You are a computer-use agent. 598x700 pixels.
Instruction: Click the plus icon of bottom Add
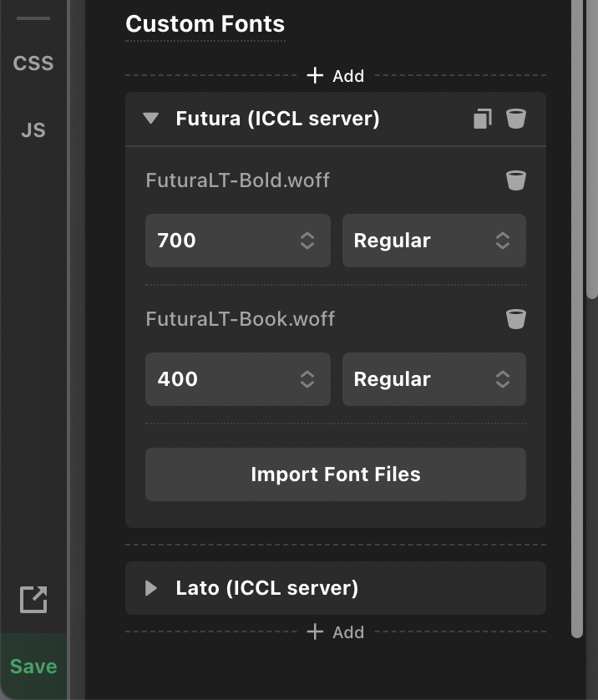coord(315,632)
